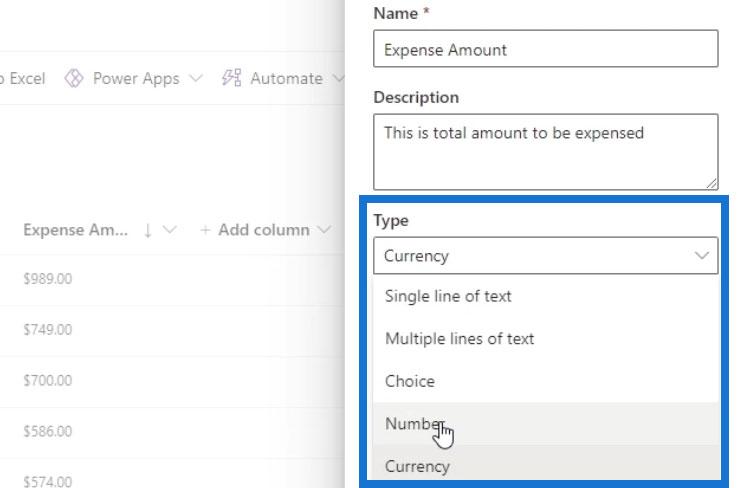Click the Automate flow icon
Image resolution: width=747 pixels, height=488 pixels.
[232, 78]
